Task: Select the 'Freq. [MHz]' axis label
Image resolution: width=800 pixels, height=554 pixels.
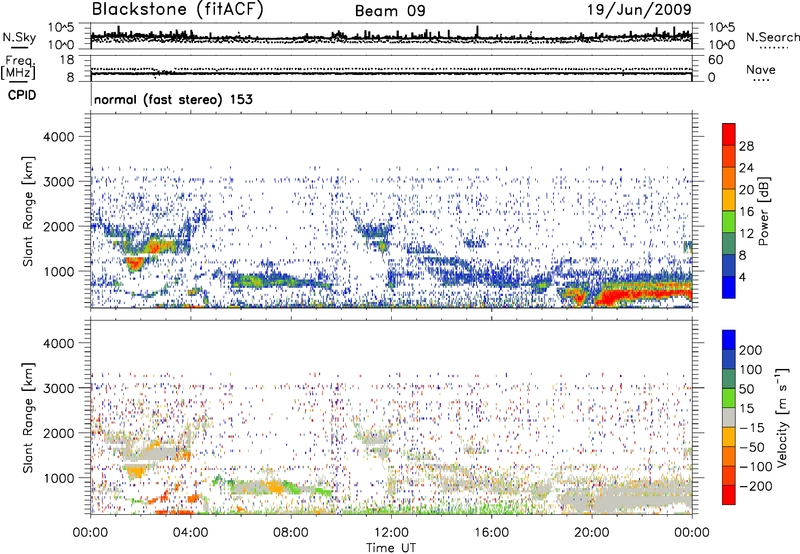Action: point(18,67)
